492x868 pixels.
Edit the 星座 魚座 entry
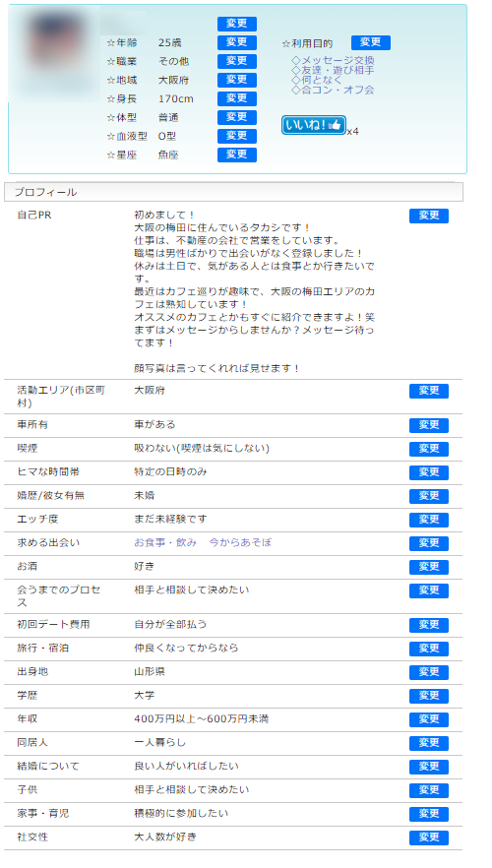[237, 155]
